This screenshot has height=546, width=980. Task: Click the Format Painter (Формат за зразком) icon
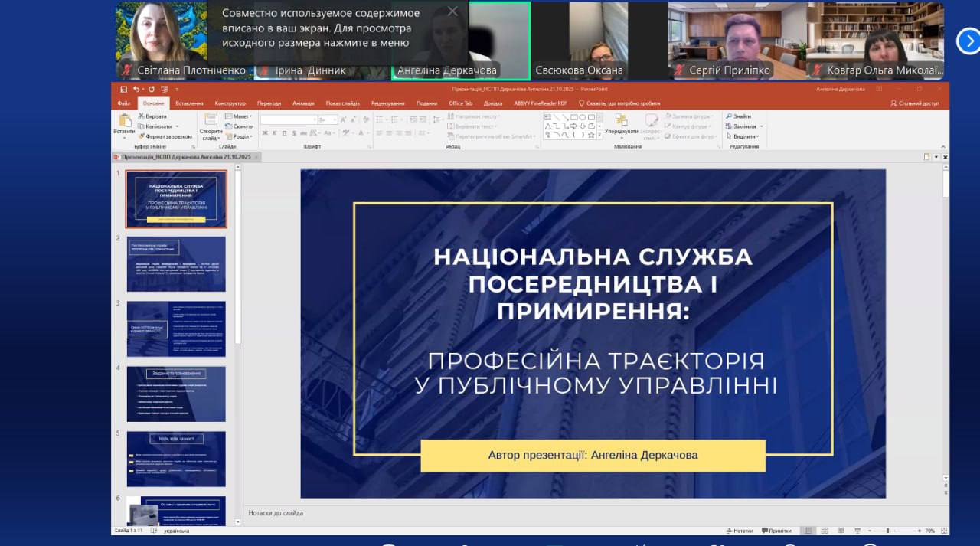coord(142,136)
